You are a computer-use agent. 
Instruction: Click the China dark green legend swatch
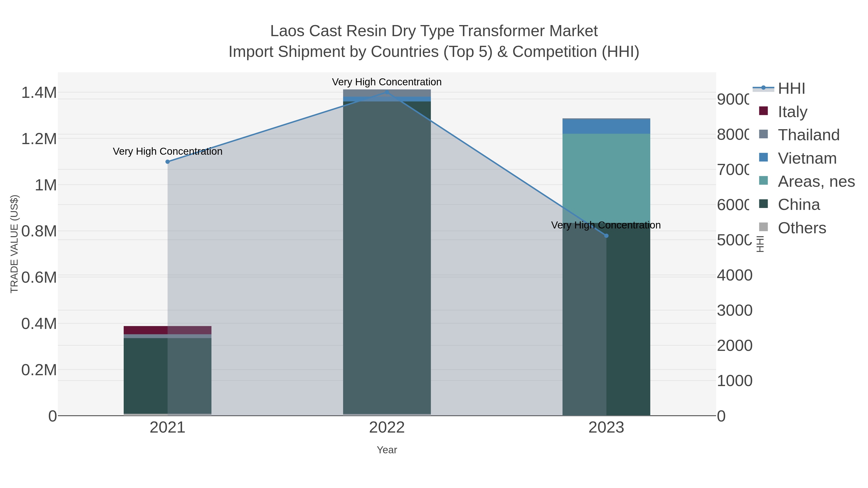[764, 204]
